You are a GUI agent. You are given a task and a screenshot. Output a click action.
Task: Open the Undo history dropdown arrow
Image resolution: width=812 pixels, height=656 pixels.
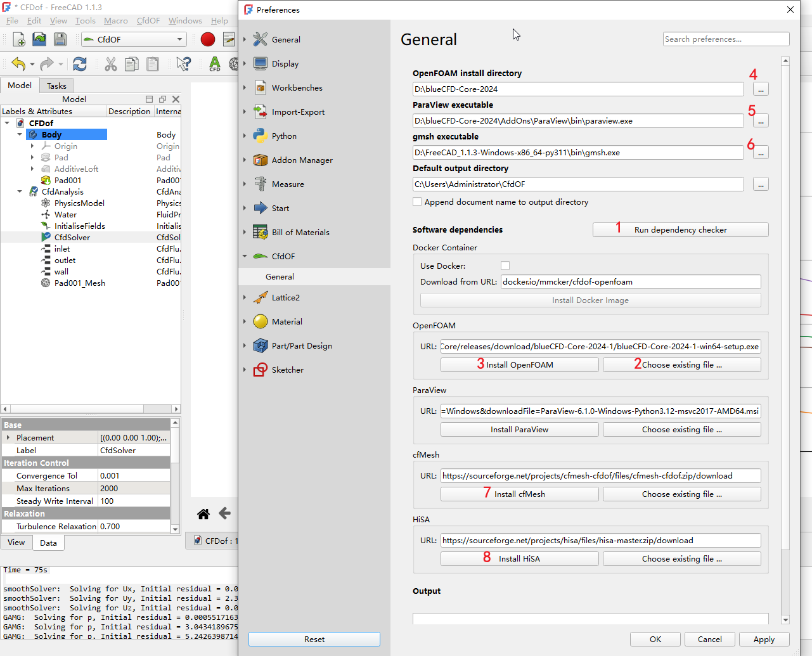pos(32,64)
